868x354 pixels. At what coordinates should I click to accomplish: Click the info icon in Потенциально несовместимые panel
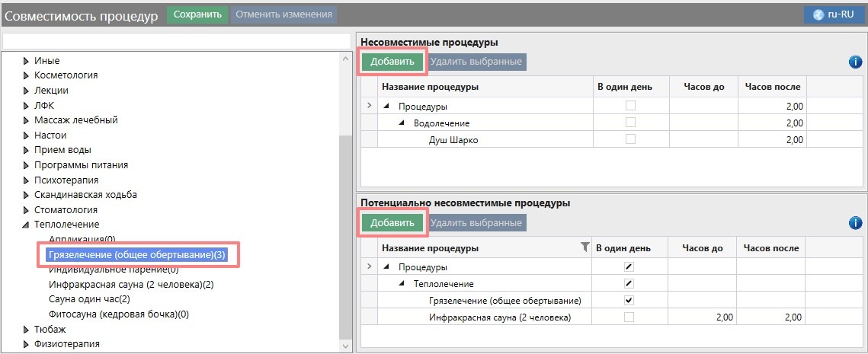(x=855, y=223)
